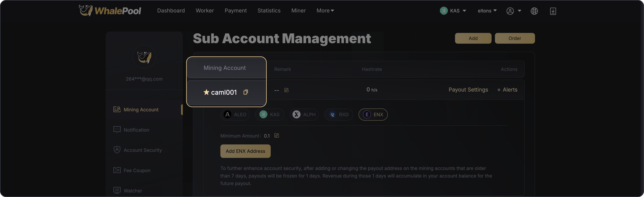Viewport: 644px width, 197px height.
Task: Select the RXD coin chip
Action: 338,114
